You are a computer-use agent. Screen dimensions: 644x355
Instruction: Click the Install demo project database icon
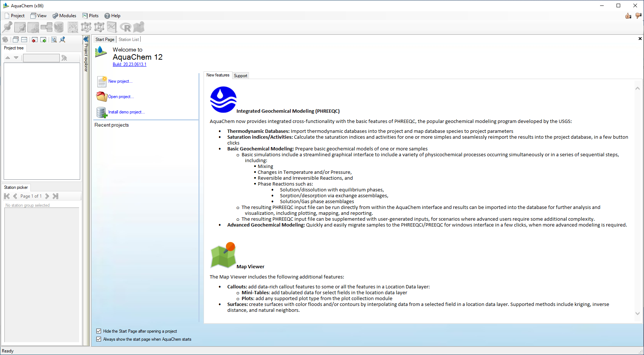point(102,112)
